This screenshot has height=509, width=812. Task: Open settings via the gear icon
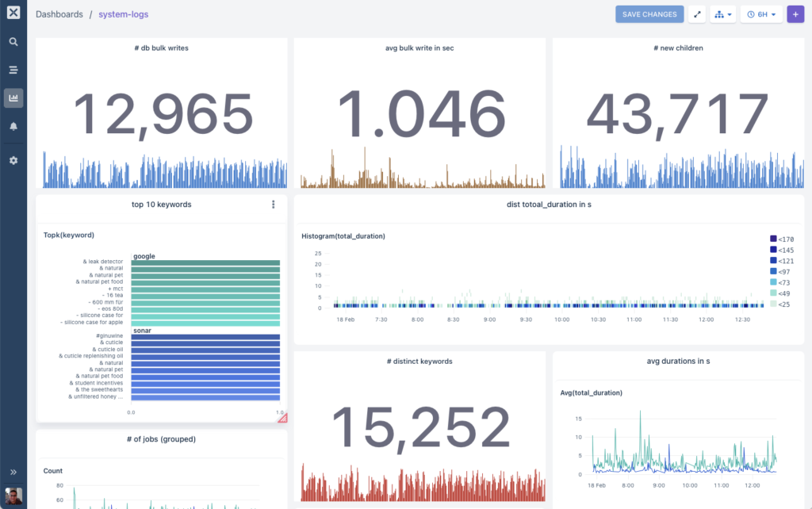(13, 160)
